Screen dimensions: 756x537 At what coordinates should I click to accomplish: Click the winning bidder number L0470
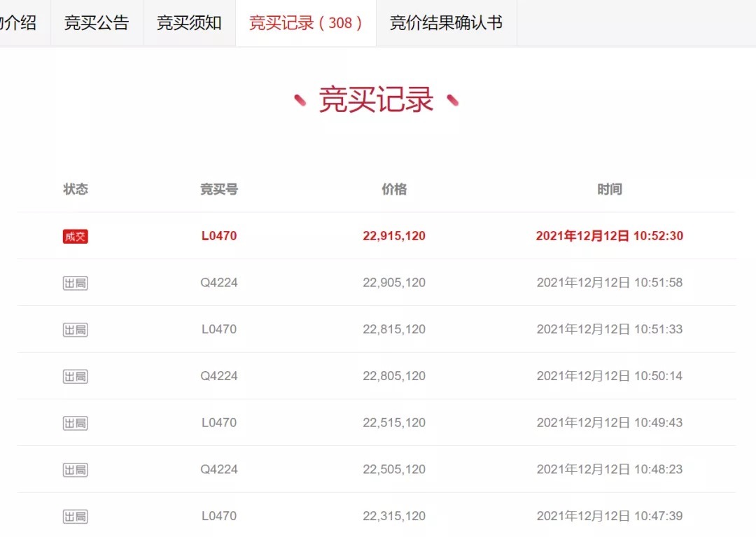[x=220, y=236]
